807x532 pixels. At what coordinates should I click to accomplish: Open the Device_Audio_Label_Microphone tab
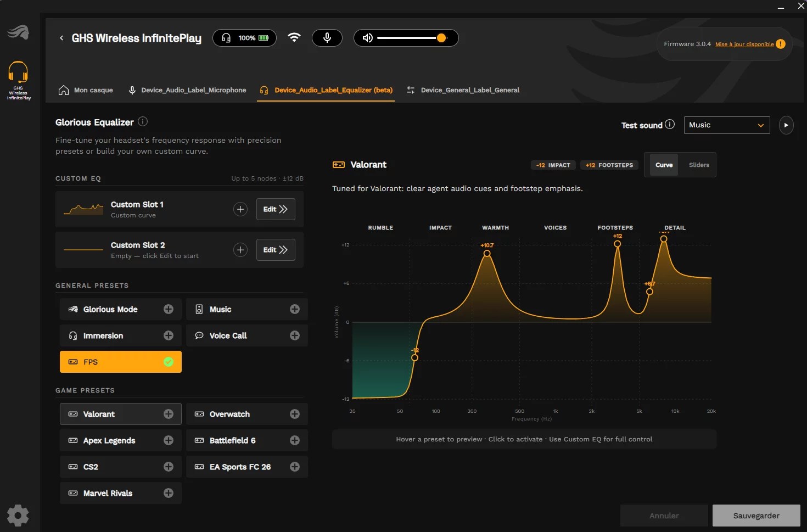coord(187,90)
